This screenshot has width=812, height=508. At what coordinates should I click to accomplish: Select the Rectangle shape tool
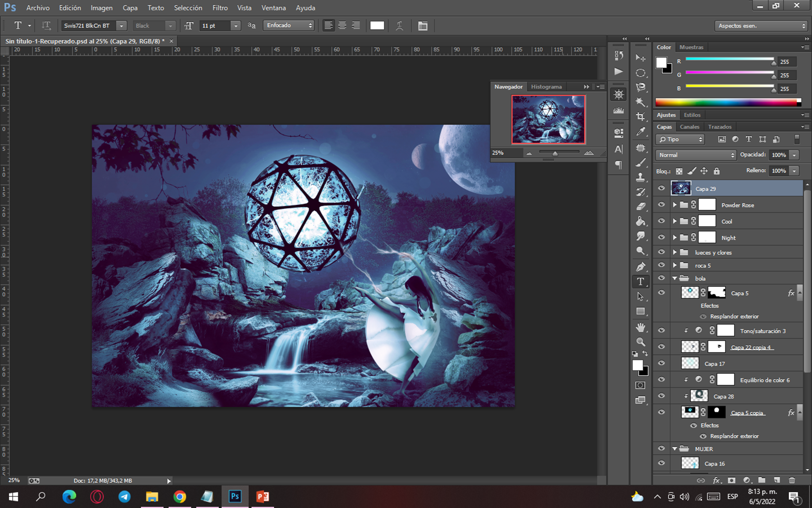click(x=641, y=311)
